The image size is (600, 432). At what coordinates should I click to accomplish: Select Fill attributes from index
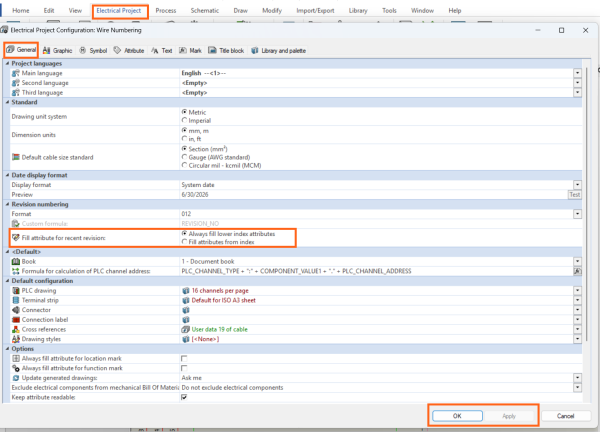coord(184,242)
